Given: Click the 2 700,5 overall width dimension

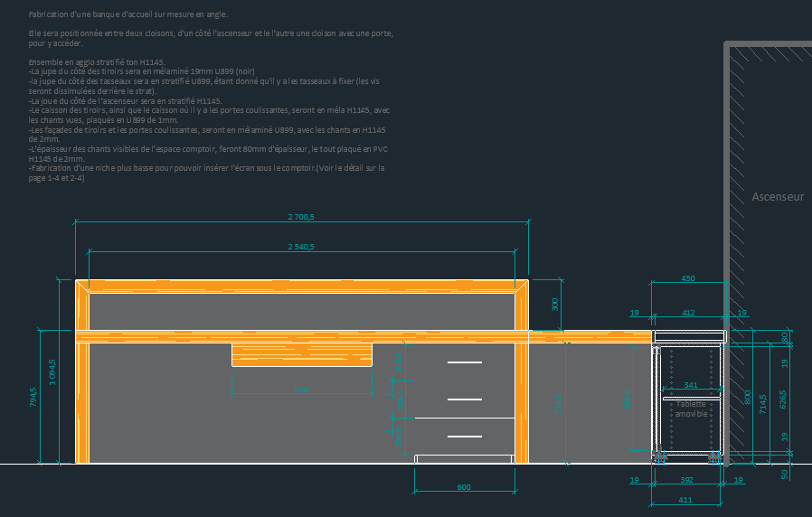Looking at the screenshot, I should (301, 217).
